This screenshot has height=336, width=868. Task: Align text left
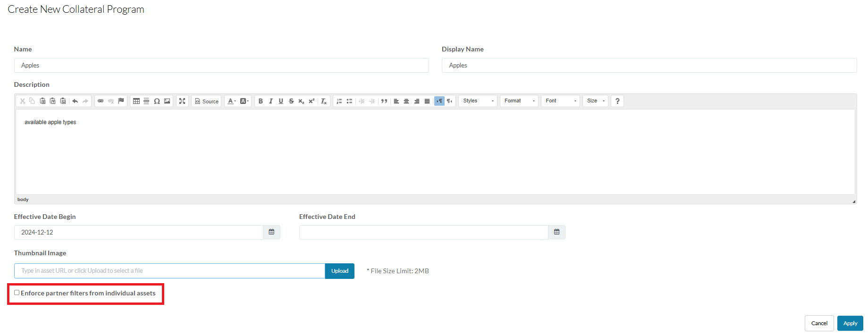(x=396, y=101)
